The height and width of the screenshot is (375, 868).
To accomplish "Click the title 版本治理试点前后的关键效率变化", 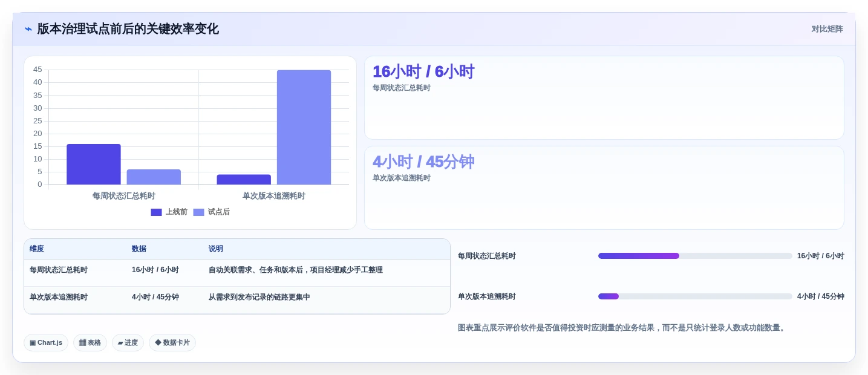I will point(128,29).
